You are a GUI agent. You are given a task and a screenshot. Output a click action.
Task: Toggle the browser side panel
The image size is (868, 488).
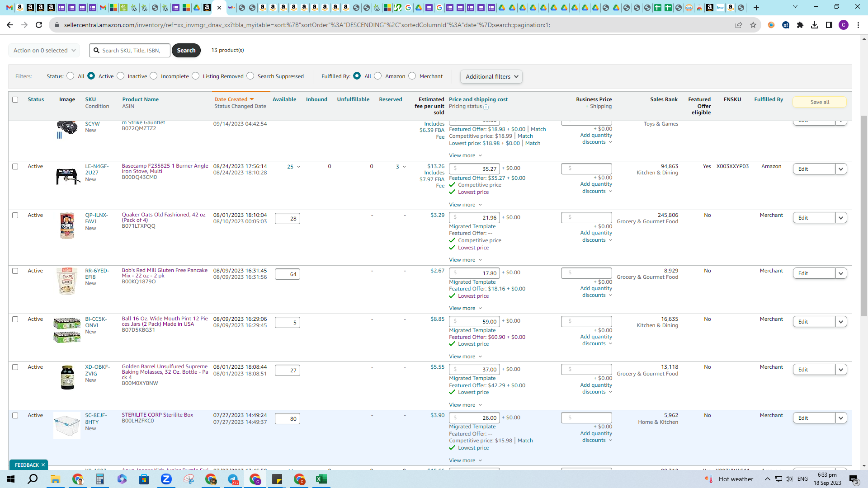[x=829, y=25]
